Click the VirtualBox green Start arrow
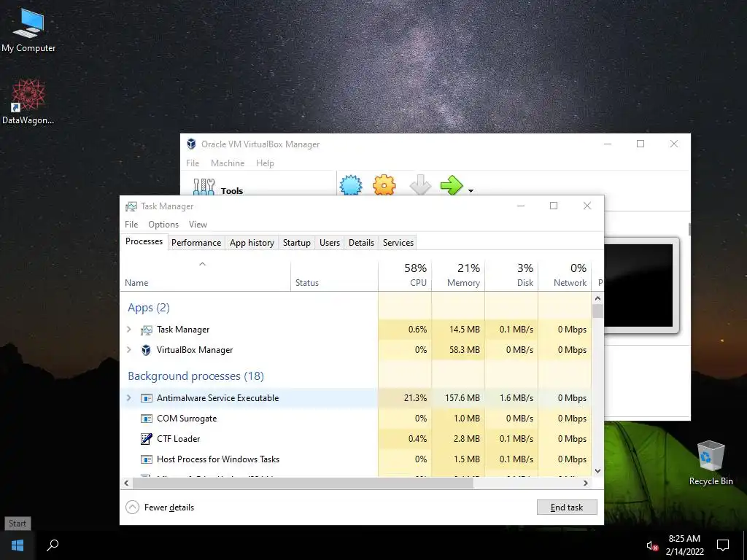Screen dimensions: 747x560 click(452, 185)
